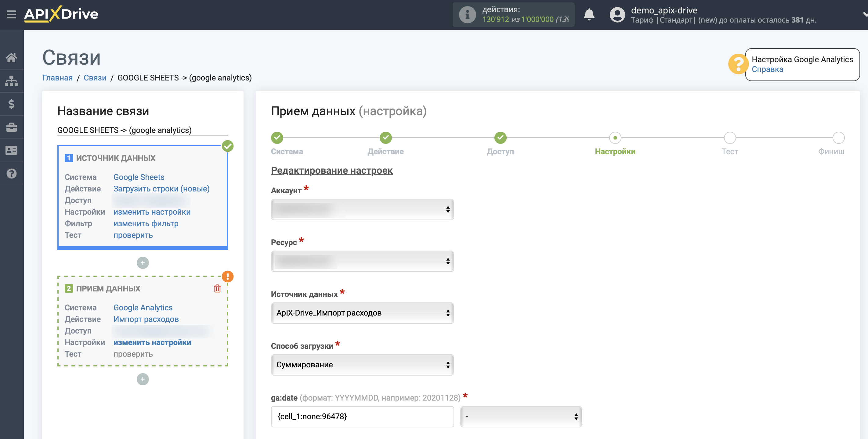Open the billing dollar sidebar icon
This screenshot has width=868, height=439.
tap(12, 104)
